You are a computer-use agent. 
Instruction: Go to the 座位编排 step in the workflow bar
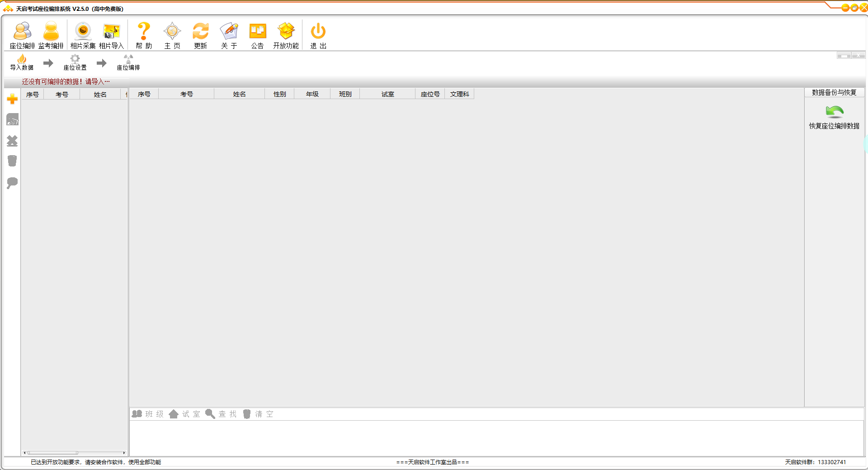(128, 62)
